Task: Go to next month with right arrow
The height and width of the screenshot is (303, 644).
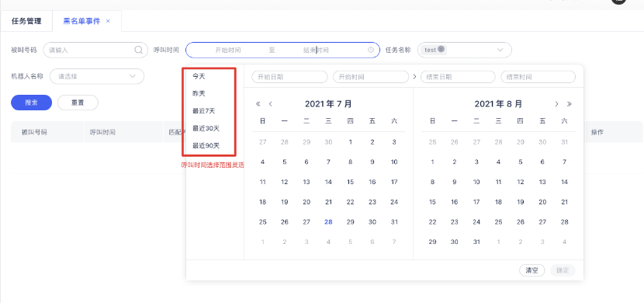Action: pyautogui.click(x=557, y=104)
